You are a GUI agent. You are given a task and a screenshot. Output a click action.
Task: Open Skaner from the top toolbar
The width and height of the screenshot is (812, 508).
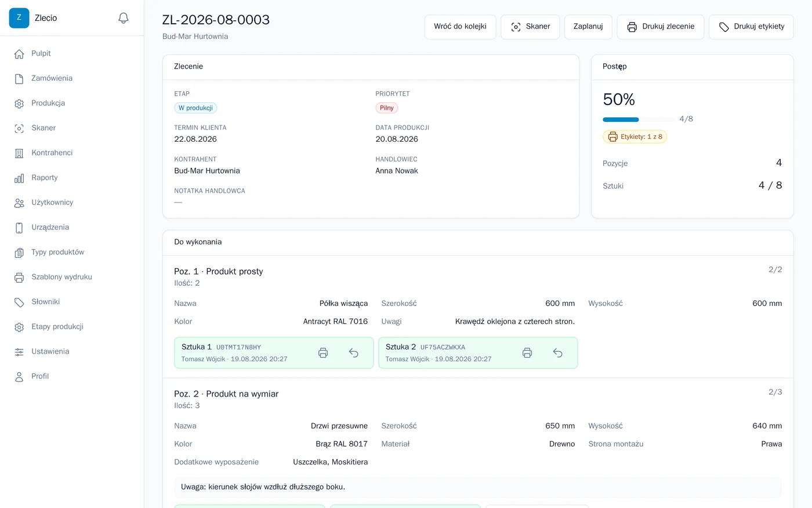(x=530, y=27)
